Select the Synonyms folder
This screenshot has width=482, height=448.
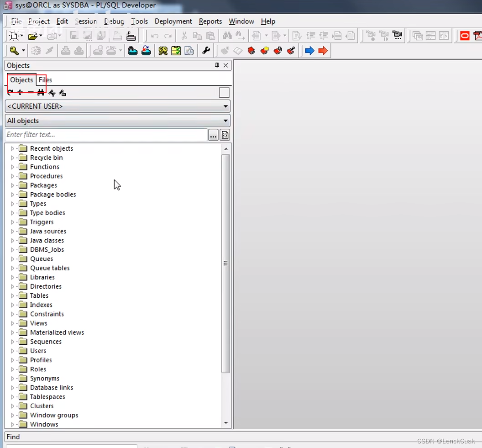click(45, 379)
